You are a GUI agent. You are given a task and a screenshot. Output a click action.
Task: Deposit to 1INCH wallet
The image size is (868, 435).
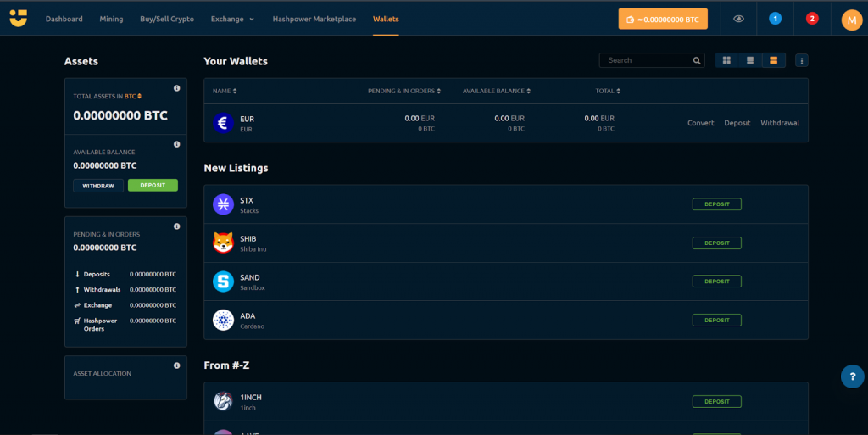[717, 401]
